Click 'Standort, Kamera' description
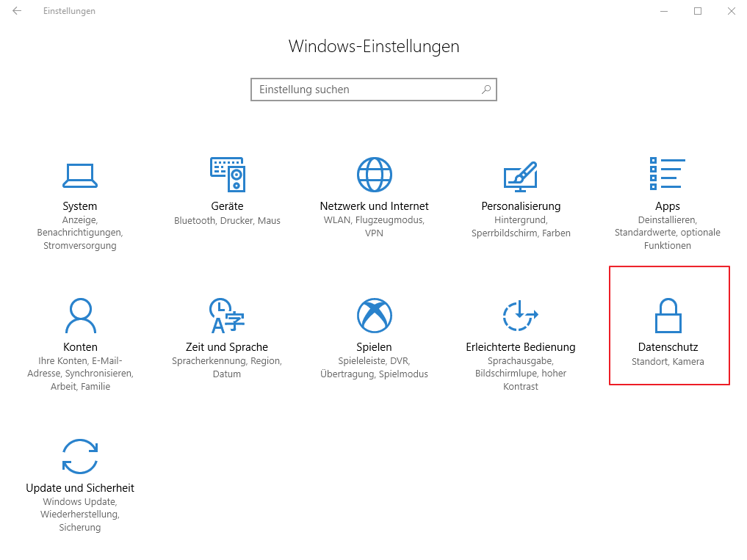The height and width of the screenshot is (560, 747). click(x=668, y=361)
